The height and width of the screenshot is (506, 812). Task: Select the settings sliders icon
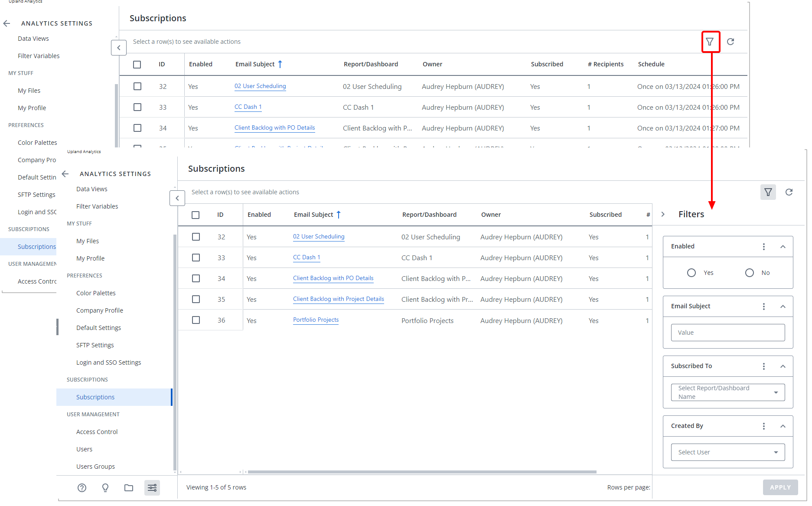point(152,487)
